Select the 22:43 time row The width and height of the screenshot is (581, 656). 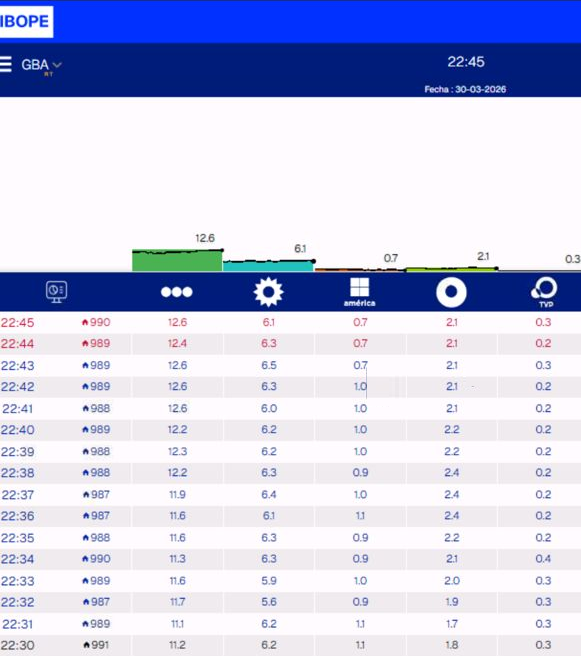(x=290, y=366)
